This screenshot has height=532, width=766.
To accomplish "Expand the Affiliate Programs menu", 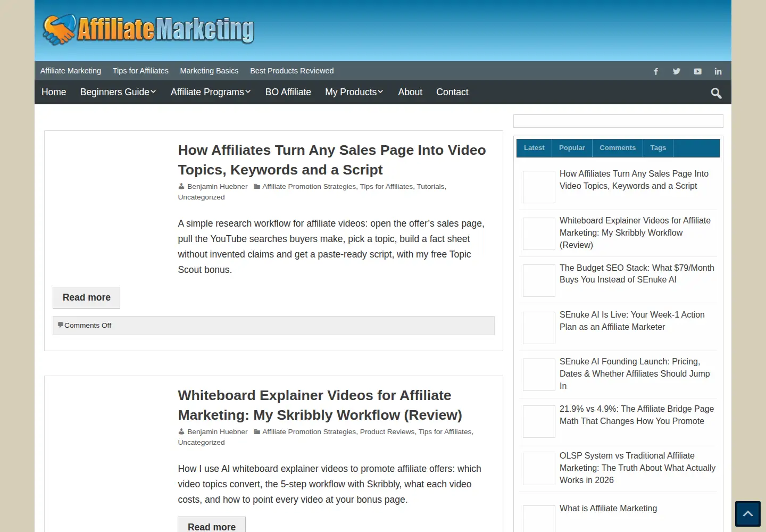I will coord(211,92).
